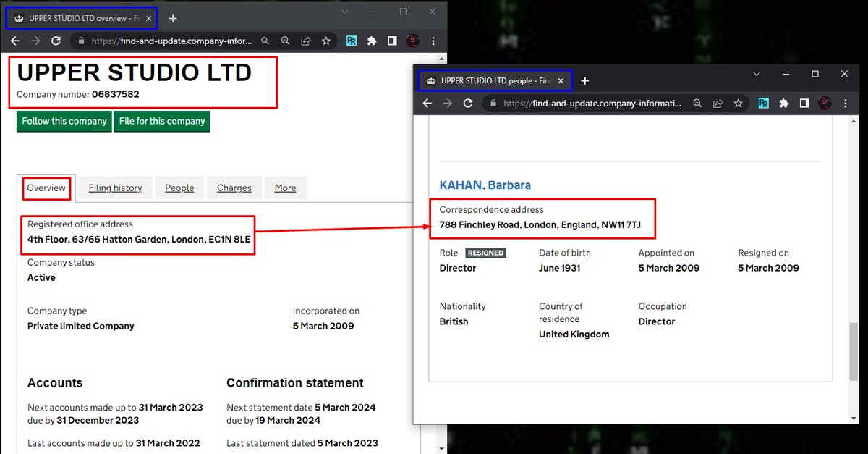Open extensions puzzle icon in overview window

(x=372, y=41)
